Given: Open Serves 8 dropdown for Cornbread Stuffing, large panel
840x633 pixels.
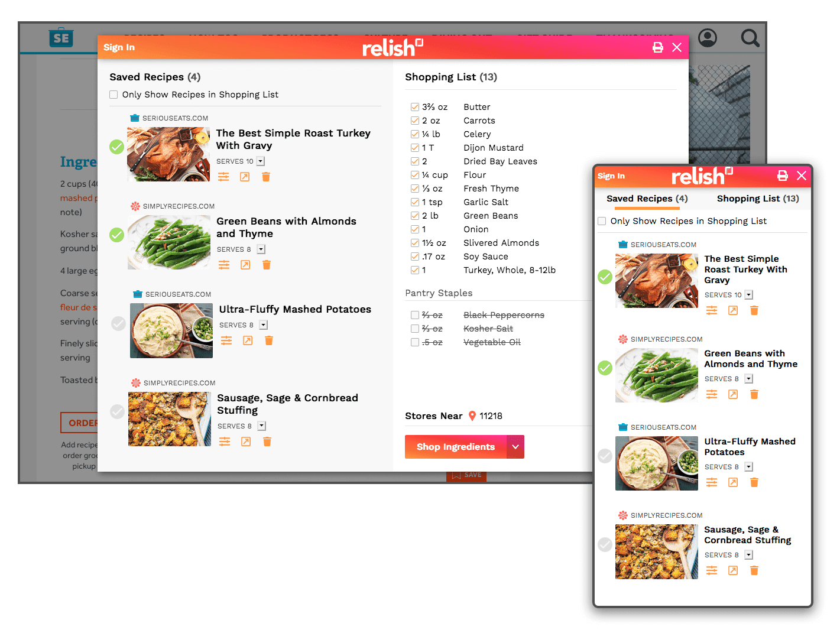Looking at the screenshot, I should point(262,426).
